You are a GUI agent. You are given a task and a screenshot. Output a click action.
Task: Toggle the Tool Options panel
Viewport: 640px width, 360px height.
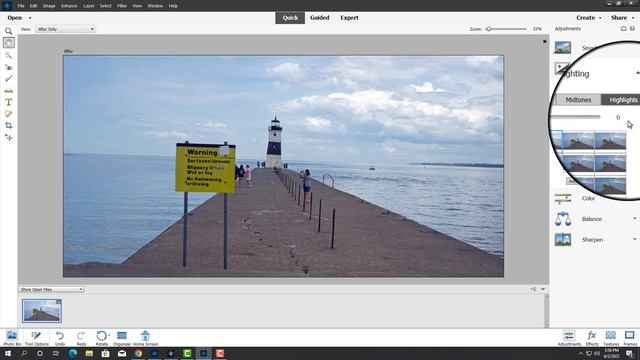point(36,338)
